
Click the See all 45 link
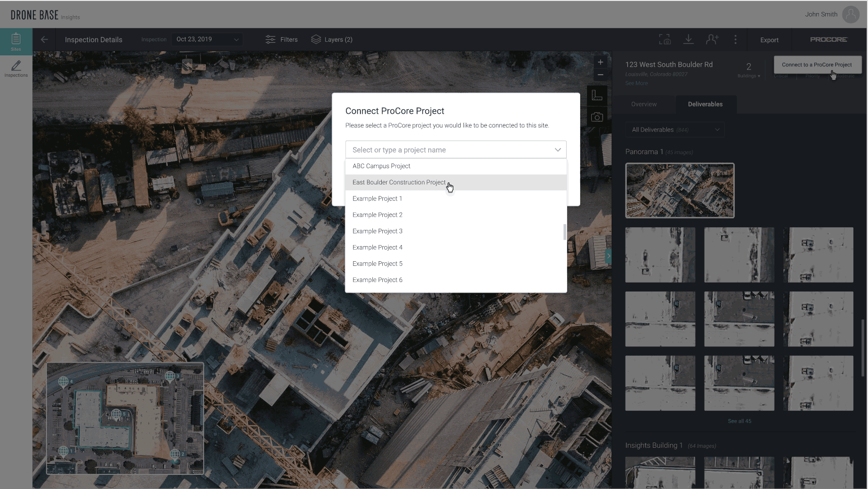tap(740, 421)
